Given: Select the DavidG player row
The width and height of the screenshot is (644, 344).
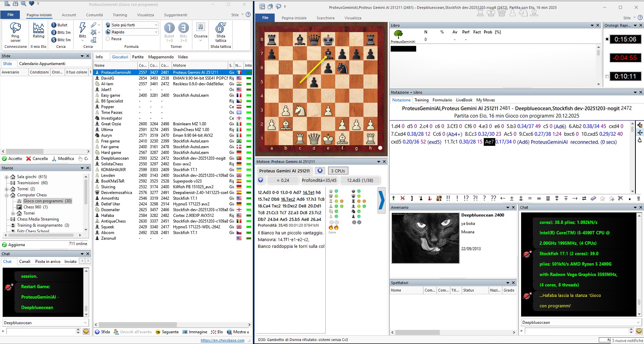Looking at the screenshot, I should pos(108,78).
